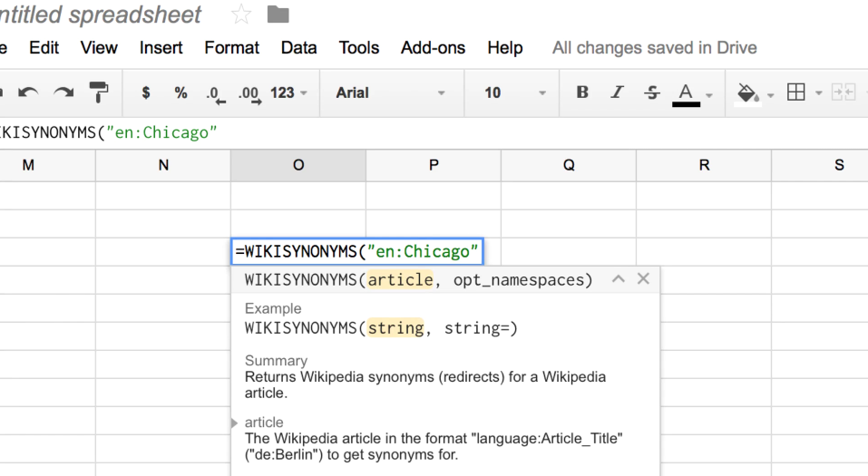The width and height of the screenshot is (868, 476).
Task: Close the WIKISYNONYMS help popup
Action: pyautogui.click(x=643, y=279)
